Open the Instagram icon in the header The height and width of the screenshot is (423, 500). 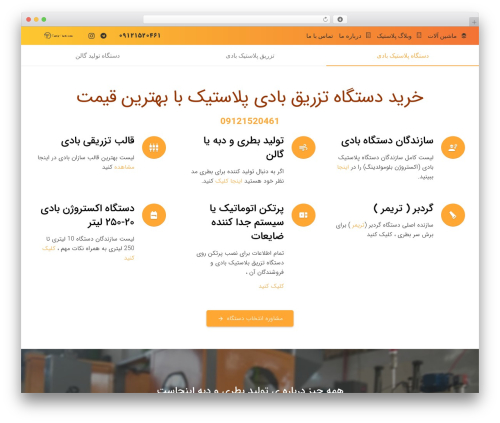[91, 36]
